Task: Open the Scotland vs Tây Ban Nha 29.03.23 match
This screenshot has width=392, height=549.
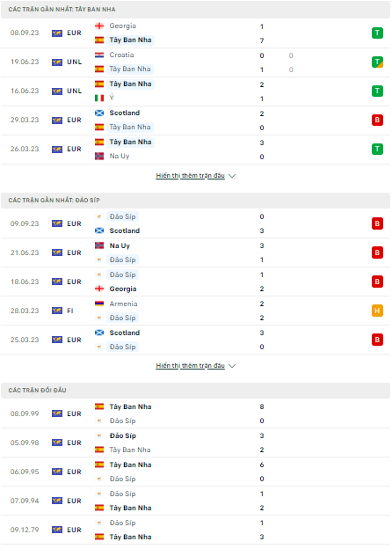Action: coord(195,120)
